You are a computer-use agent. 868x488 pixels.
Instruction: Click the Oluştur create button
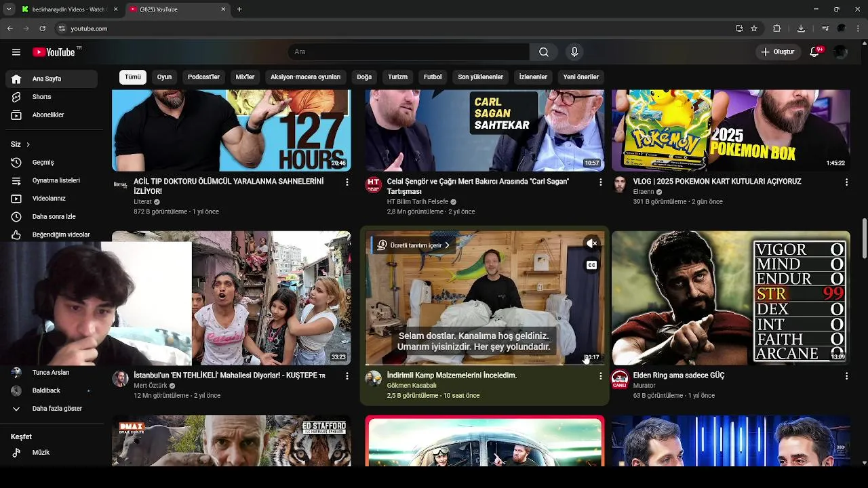coord(777,52)
